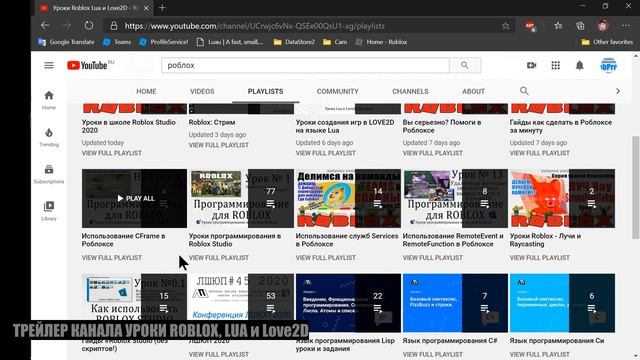Screen dimensions: 640x360
Task: Open the Teams bookmark
Action: [x=117, y=42]
